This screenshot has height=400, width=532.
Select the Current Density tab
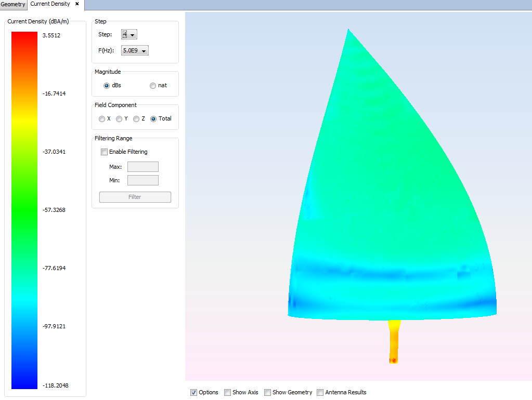coord(50,4)
